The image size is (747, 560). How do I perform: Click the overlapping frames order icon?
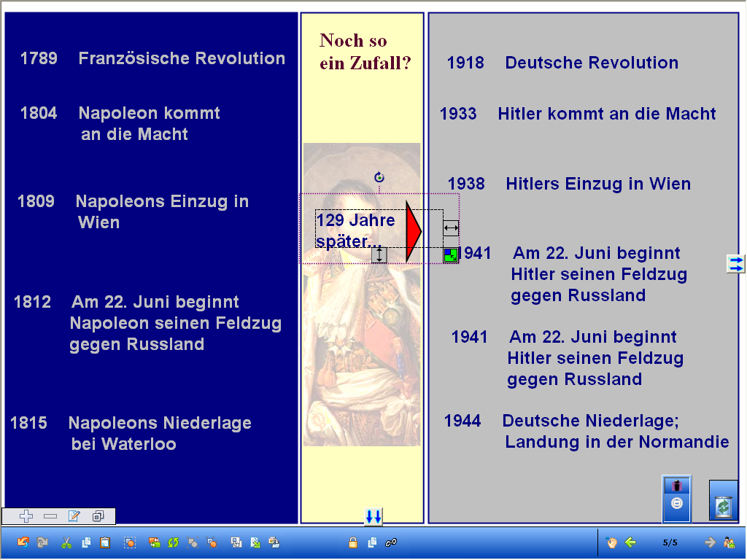tap(236, 542)
